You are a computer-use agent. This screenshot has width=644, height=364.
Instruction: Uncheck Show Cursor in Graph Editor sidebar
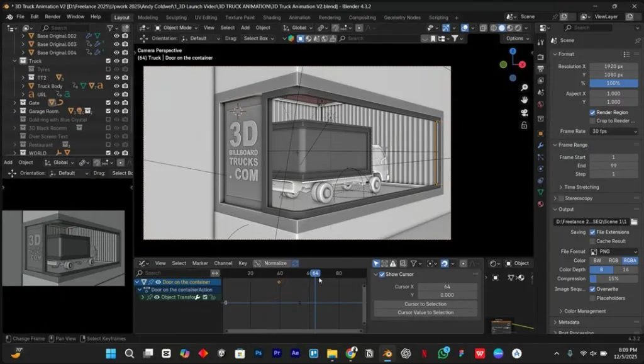coord(382,275)
